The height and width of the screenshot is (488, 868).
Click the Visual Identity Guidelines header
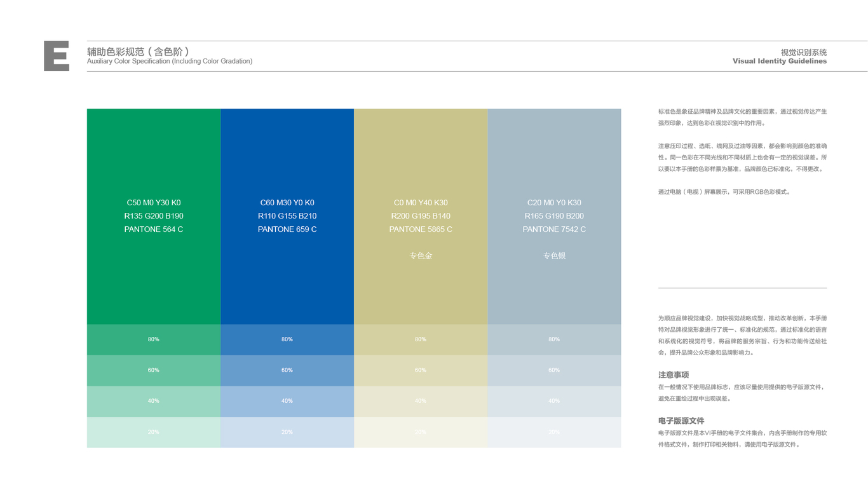(780, 62)
